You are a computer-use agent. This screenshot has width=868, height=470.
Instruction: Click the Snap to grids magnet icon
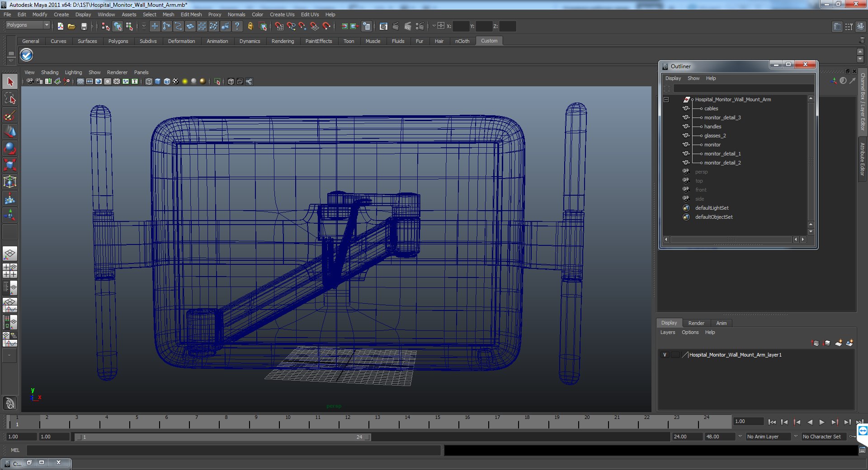279,26
